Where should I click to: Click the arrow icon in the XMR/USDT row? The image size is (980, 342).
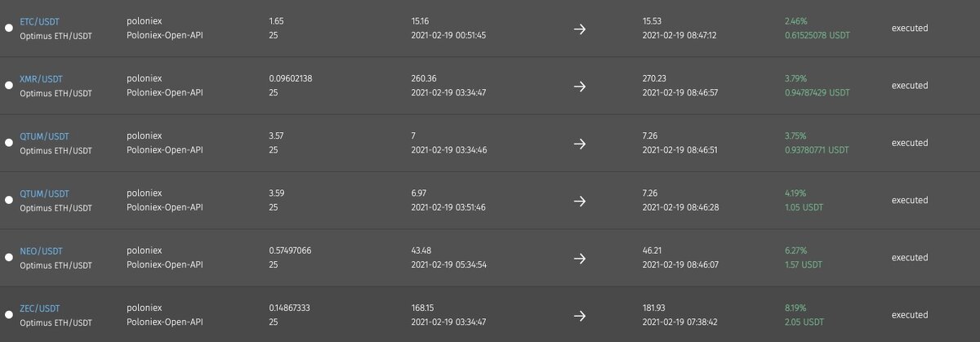[580, 86]
